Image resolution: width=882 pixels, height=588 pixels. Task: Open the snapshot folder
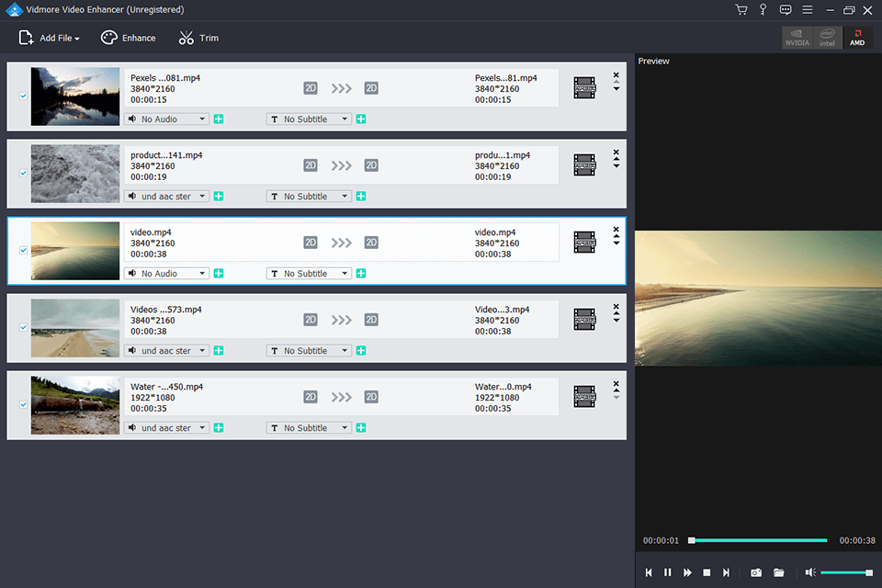point(779,572)
